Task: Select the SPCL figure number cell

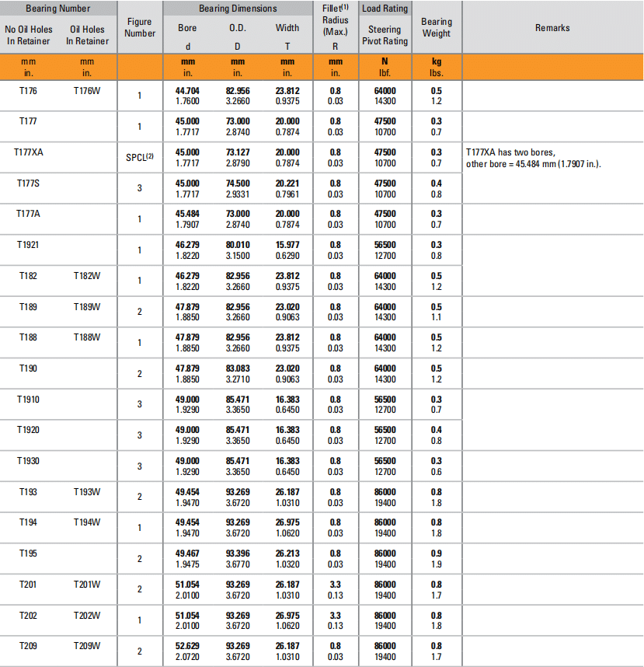Action: click(140, 157)
